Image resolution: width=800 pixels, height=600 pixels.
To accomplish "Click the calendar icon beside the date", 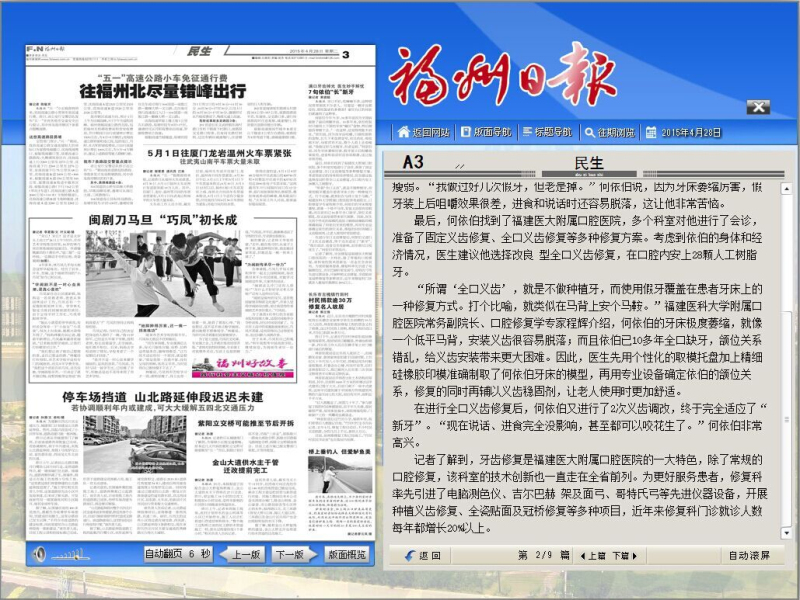I will (651, 132).
